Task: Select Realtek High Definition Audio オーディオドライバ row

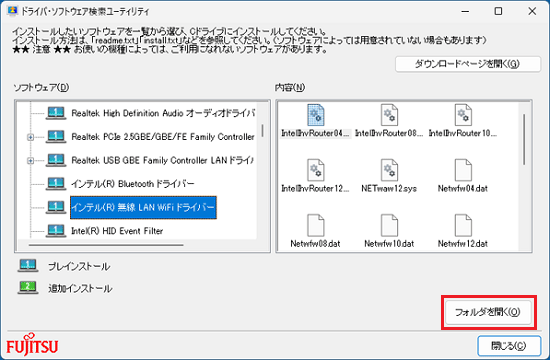Action: point(163,113)
